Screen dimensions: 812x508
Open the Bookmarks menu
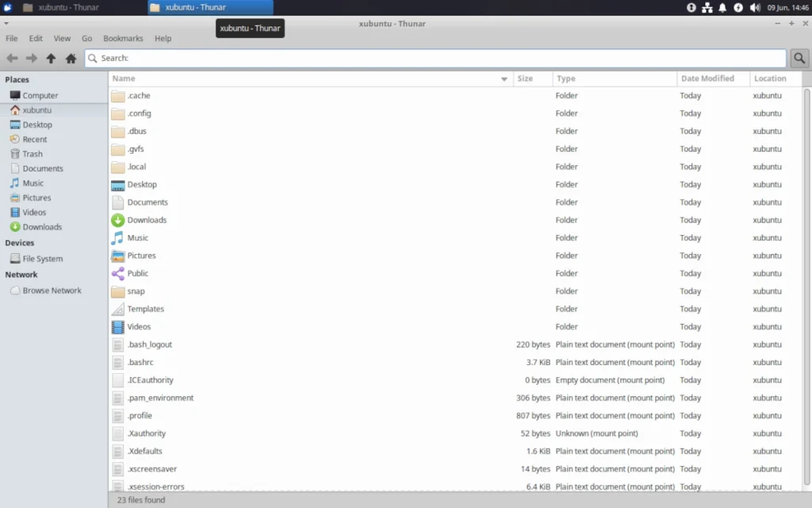pos(123,38)
